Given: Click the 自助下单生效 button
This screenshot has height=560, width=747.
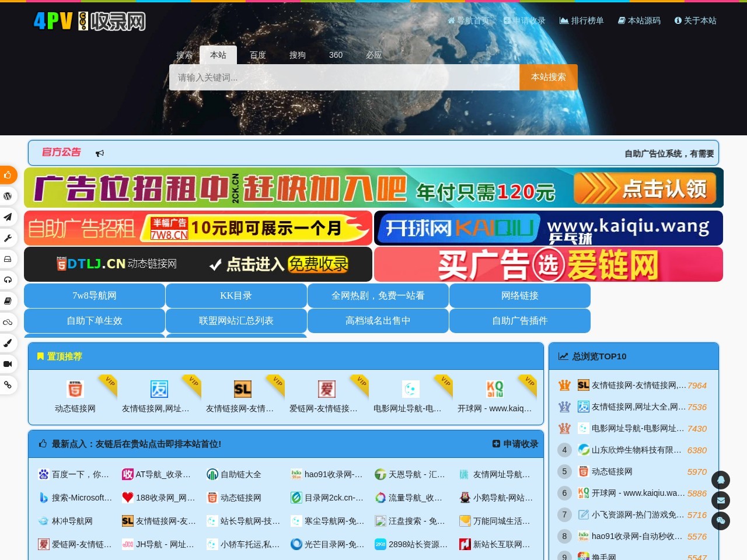Looking at the screenshot, I should (95, 321).
